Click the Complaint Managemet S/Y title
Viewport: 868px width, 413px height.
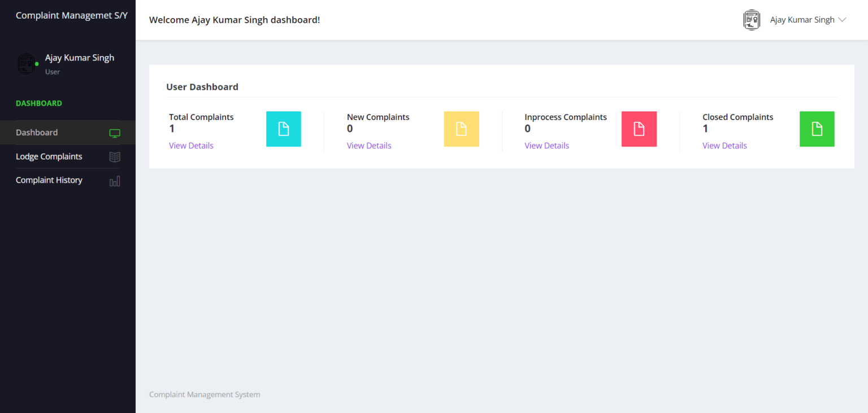coord(72,15)
